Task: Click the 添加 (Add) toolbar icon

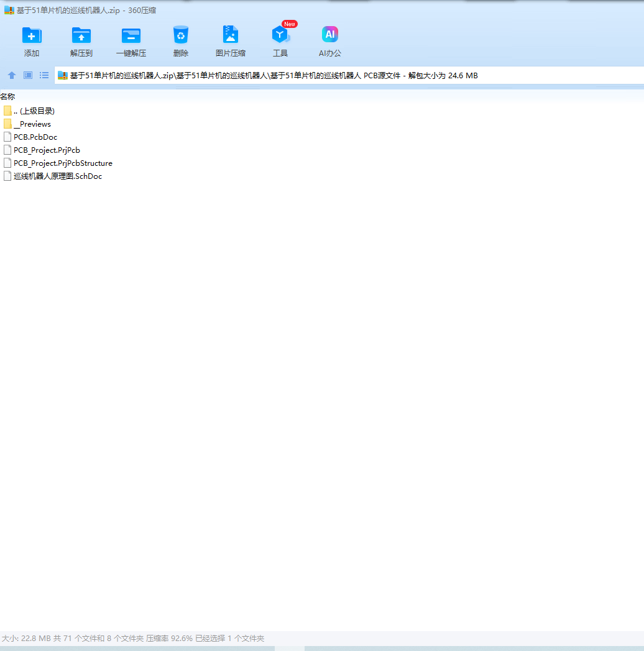Action: [x=32, y=35]
